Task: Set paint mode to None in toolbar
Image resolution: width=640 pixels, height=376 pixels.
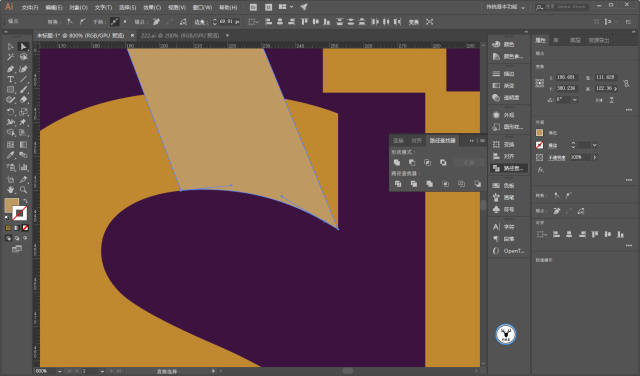Action: pyautogui.click(x=25, y=228)
